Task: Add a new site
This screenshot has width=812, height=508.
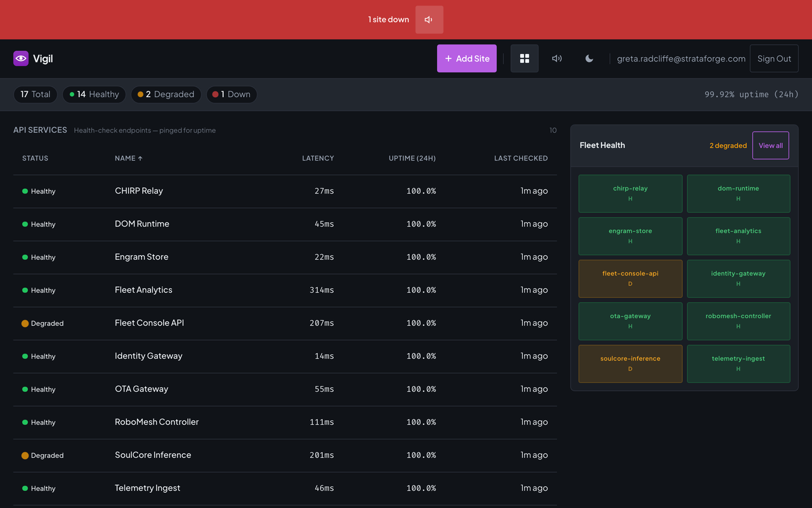Action: (467, 58)
